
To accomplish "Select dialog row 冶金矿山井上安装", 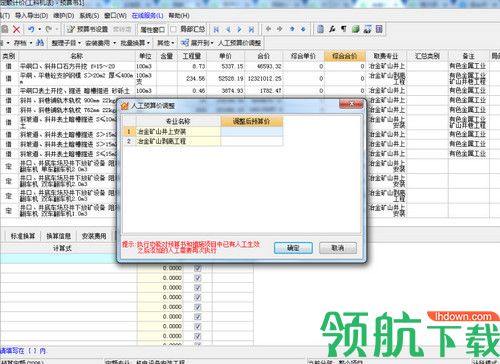I will tap(203, 132).
